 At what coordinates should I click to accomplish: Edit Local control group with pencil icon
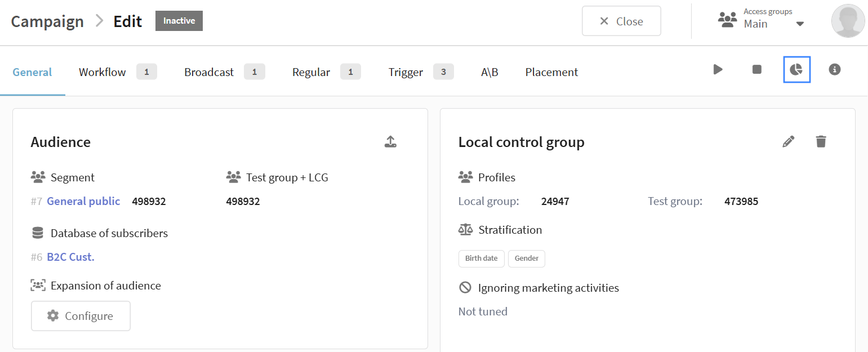pyautogui.click(x=789, y=142)
